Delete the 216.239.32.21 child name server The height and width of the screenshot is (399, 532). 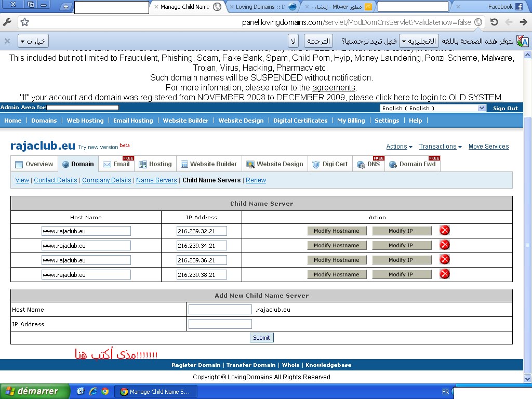(x=445, y=230)
